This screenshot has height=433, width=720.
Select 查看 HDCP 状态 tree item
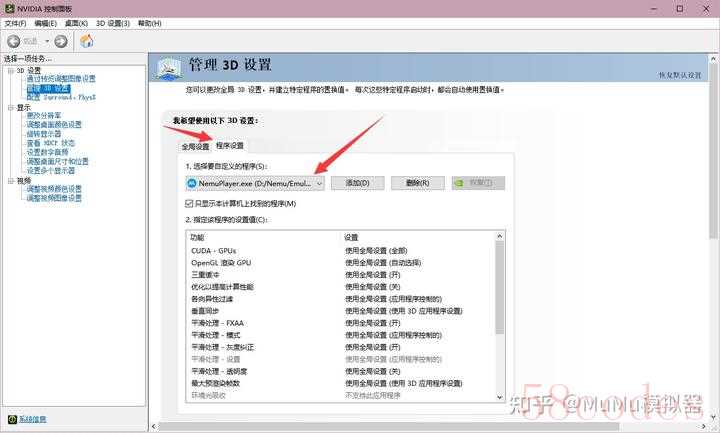tap(51, 143)
